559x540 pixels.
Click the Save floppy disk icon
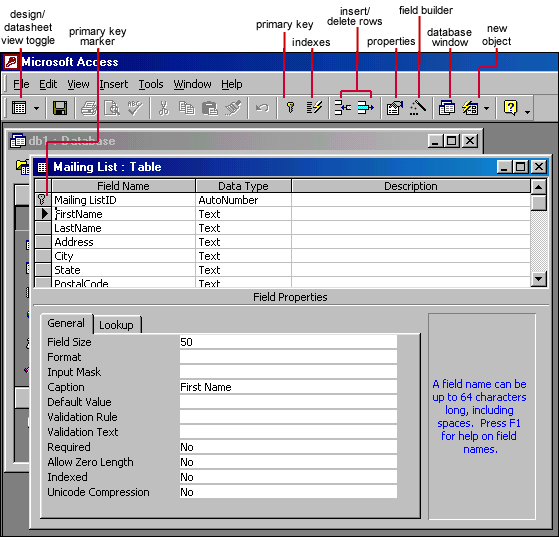60,108
